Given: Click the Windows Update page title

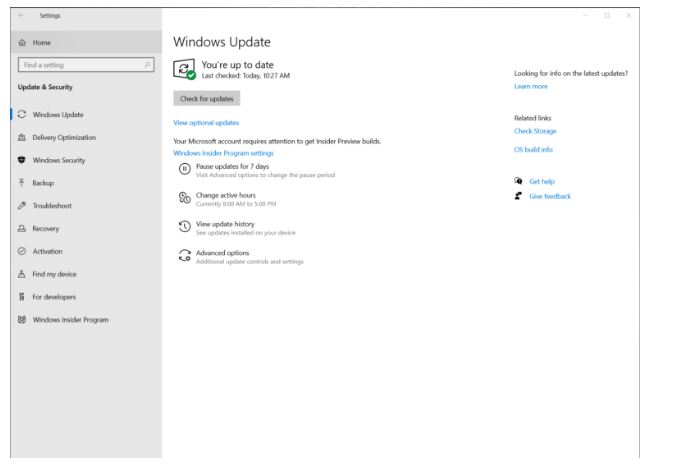Looking at the screenshot, I should click(x=222, y=42).
